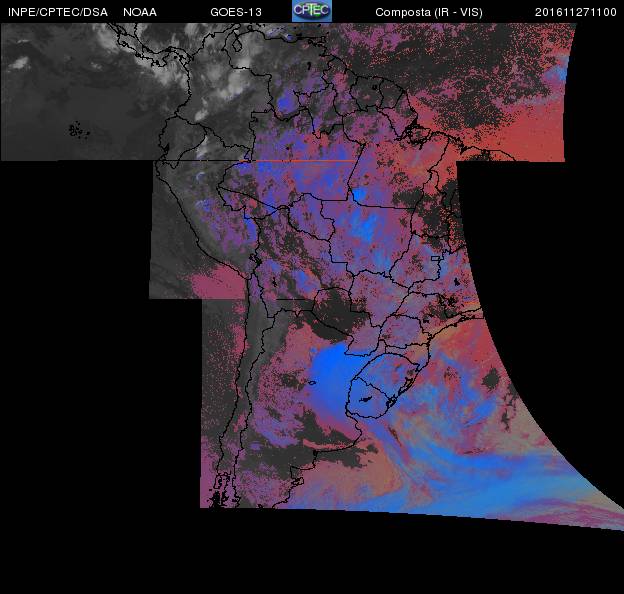Click the CPTEC logo in the header

tap(311, 11)
